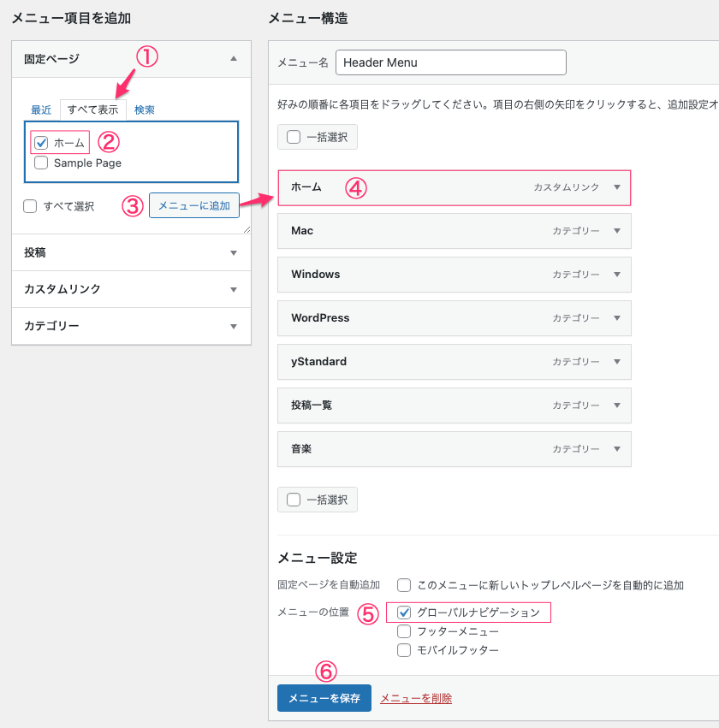Click the メニューを保存 button
Viewport: 719px width, 728px height.
pyautogui.click(x=324, y=698)
